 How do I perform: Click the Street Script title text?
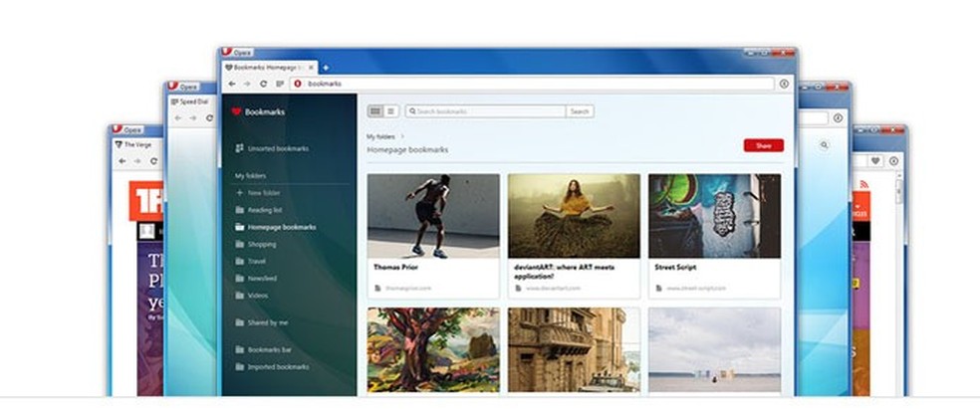pyautogui.click(x=675, y=268)
